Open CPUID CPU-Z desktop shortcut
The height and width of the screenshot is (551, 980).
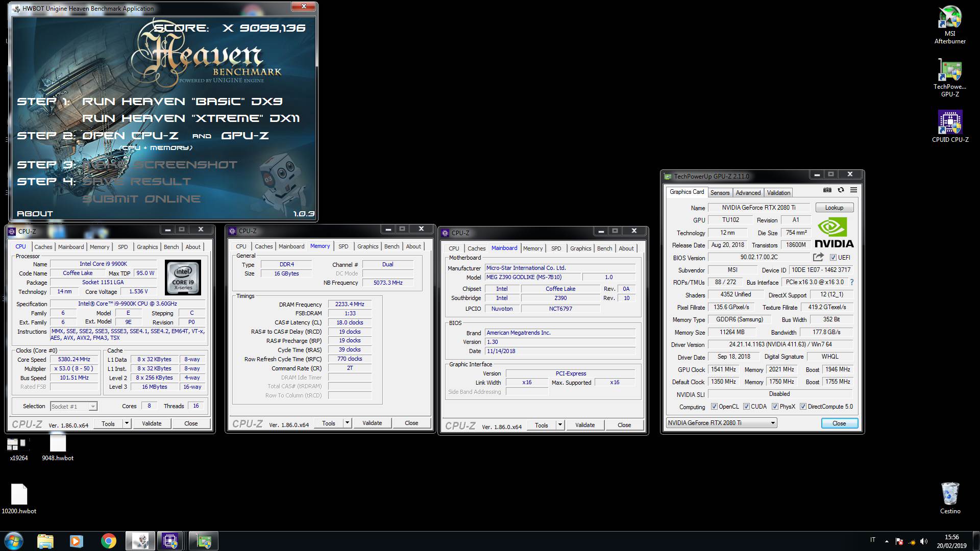click(x=950, y=126)
